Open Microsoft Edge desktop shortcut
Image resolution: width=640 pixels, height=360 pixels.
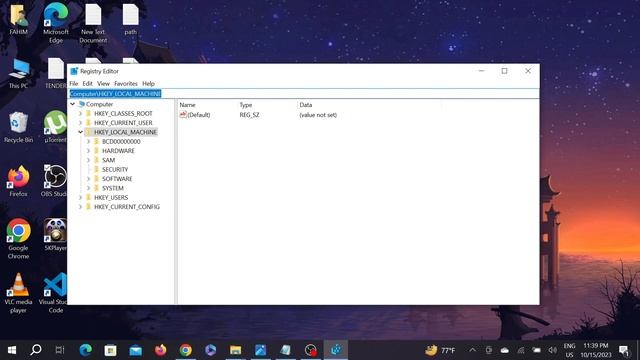click(56, 22)
